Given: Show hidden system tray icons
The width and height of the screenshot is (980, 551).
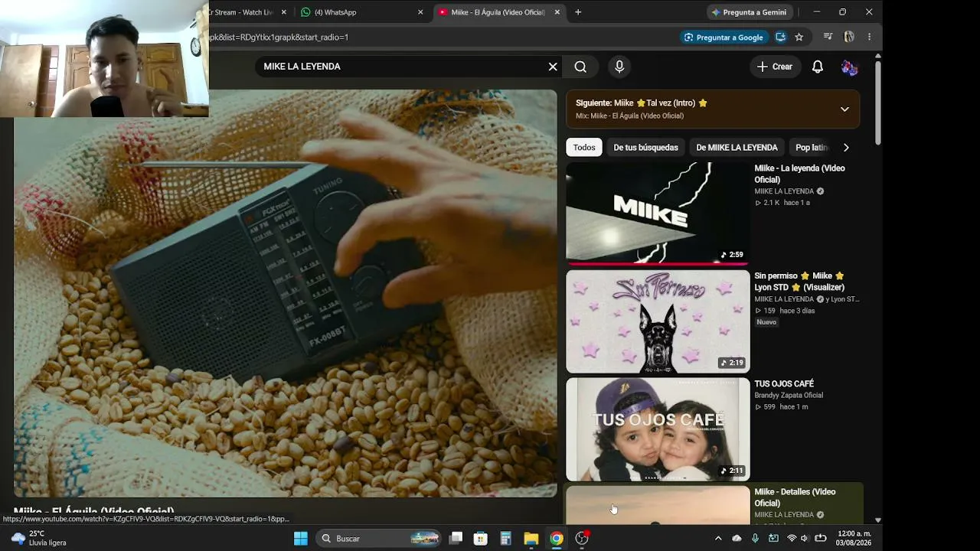Looking at the screenshot, I should click(x=718, y=538).
